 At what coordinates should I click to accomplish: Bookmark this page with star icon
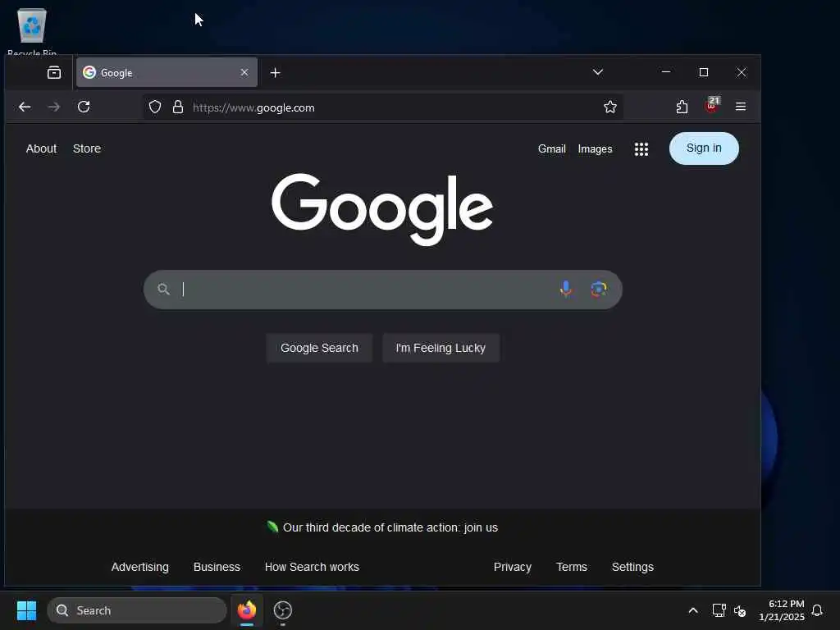[610, 107]
